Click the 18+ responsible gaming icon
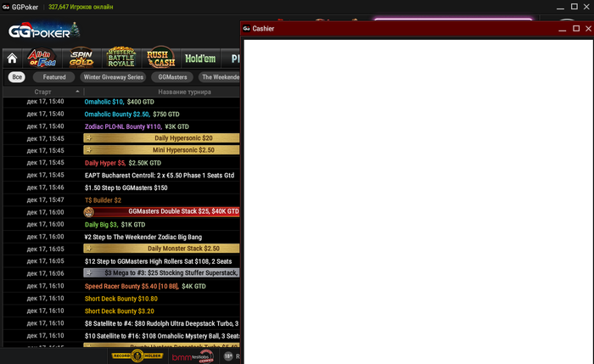The width and height of the screenshot is (594, 364). point(228,356)
